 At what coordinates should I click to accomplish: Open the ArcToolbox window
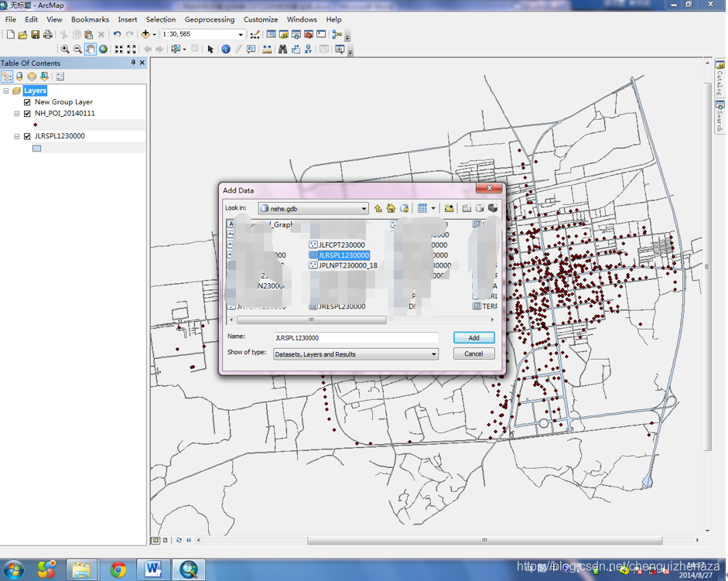coord(308,34)
